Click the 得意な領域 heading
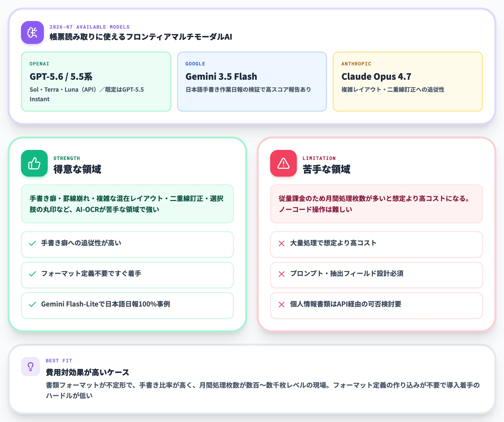The width and height of the screenshot is (504, 422). coord(77,169)
